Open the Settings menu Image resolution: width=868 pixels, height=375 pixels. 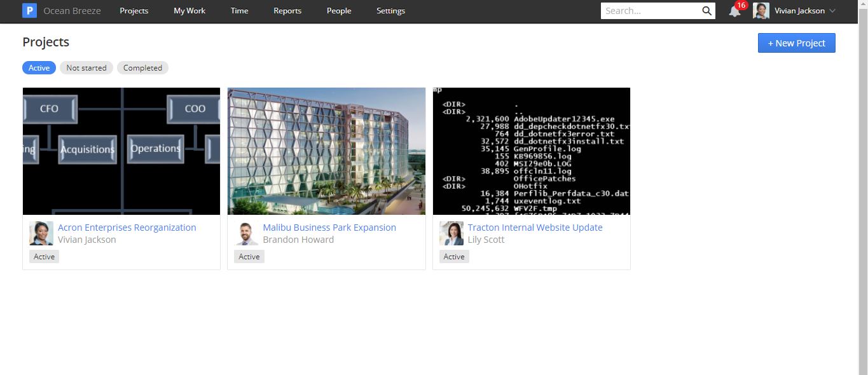point(390,11)
